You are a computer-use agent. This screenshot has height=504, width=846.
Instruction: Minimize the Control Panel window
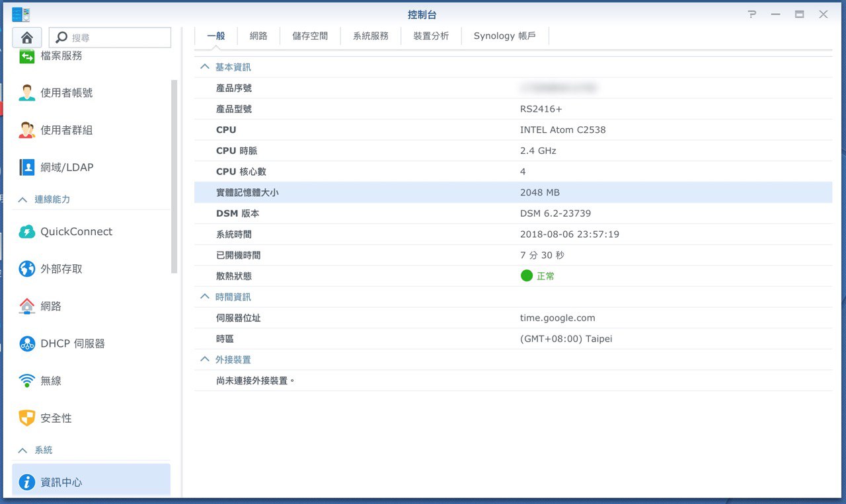[x=776, y=15]
